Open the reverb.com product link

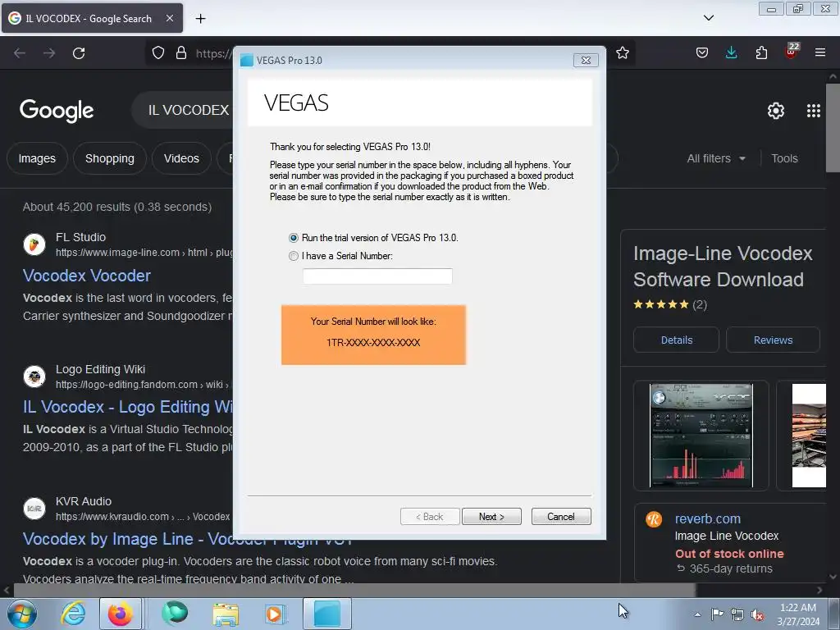pyautogui.click(x=708, y=519)
